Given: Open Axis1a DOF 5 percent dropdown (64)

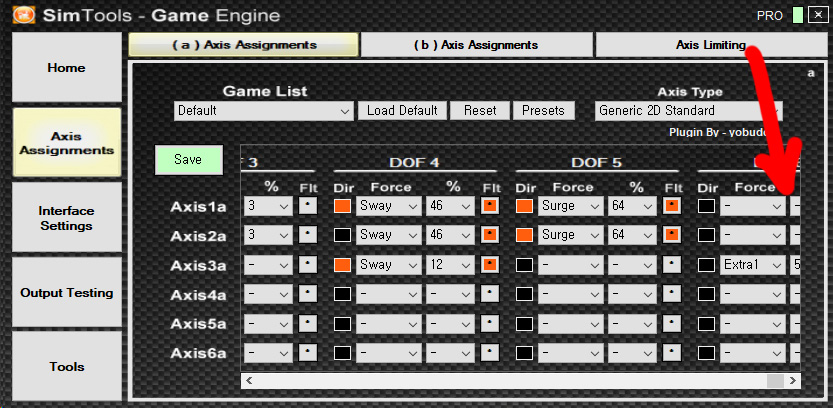Looking at the screenshot, I should [632, 206].
